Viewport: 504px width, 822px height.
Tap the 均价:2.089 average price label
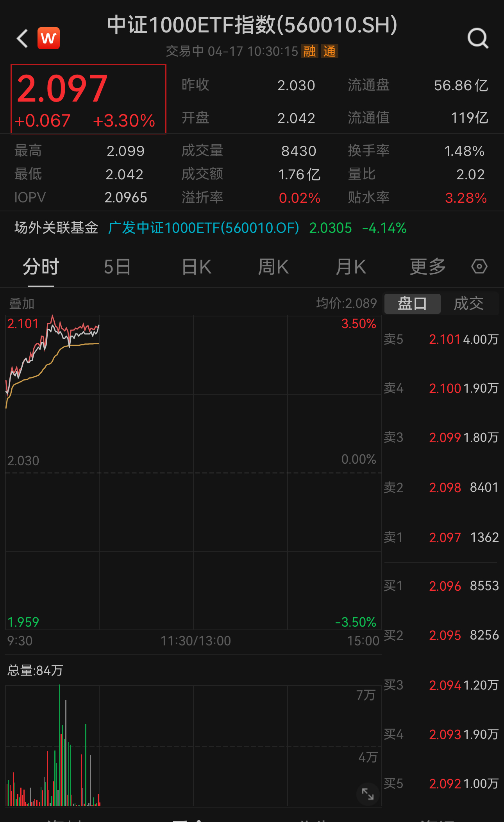click(347, 303)
